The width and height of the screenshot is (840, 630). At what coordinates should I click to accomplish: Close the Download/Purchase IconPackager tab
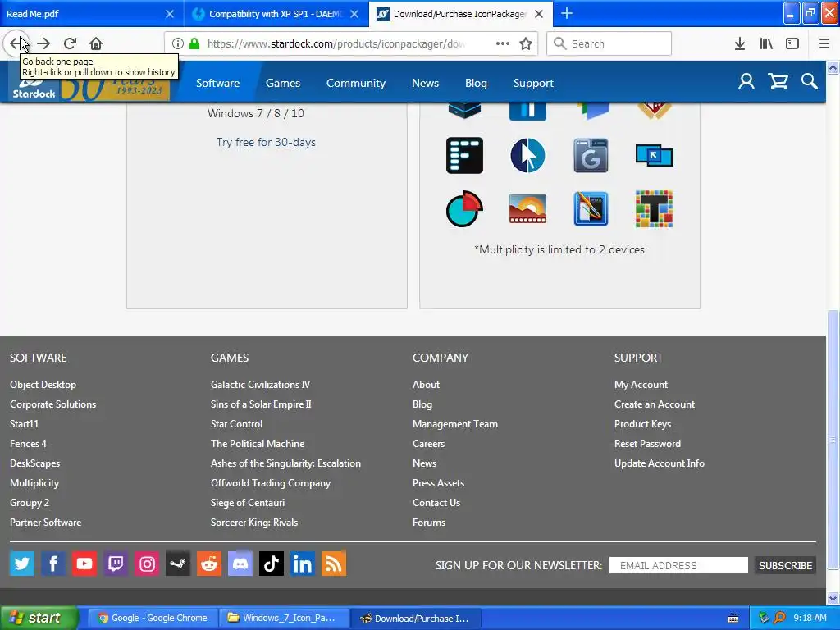pos(539,14)
